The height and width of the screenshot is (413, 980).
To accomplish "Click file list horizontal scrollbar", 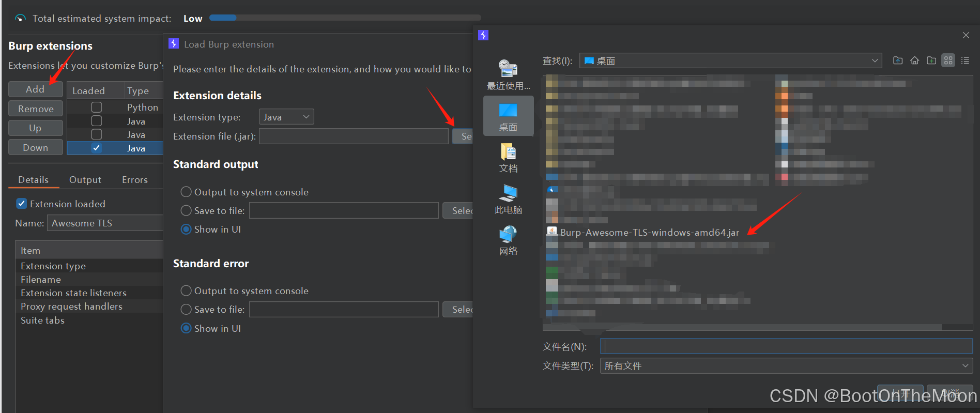I will tap(742, 327).
